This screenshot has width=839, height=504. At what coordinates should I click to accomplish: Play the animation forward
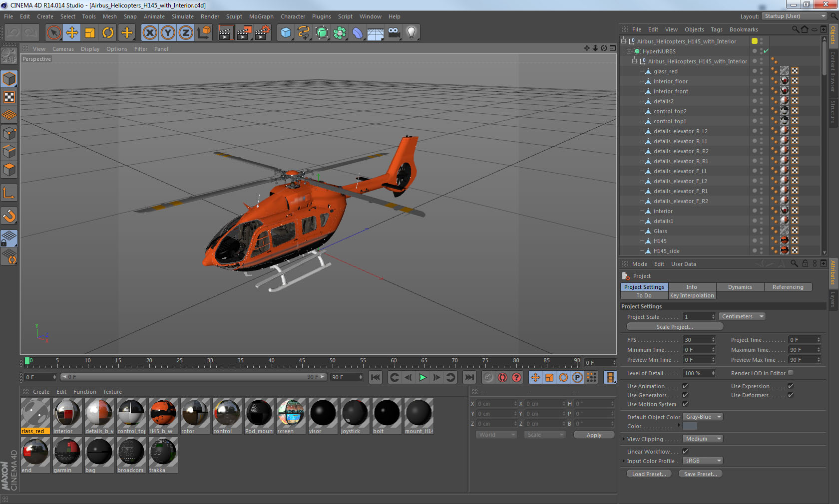[422, 377]
